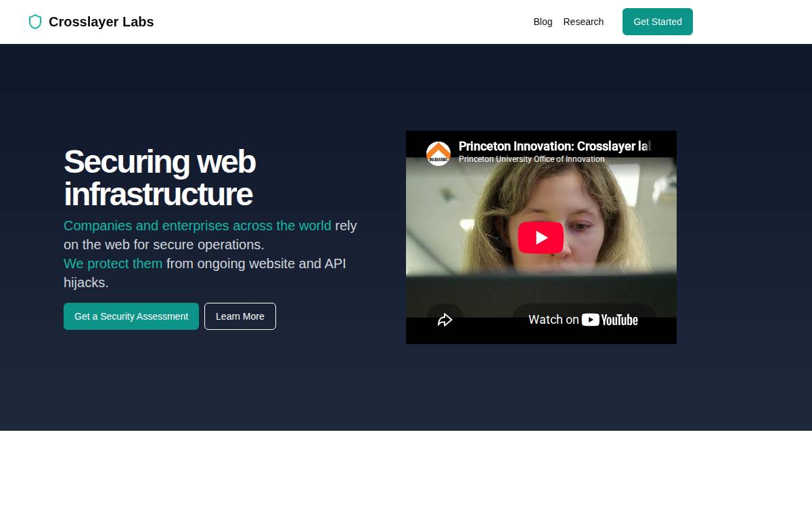Click the Securing web infrastructure heading
The height and width of the screenshot is (508, 812).
160,178
